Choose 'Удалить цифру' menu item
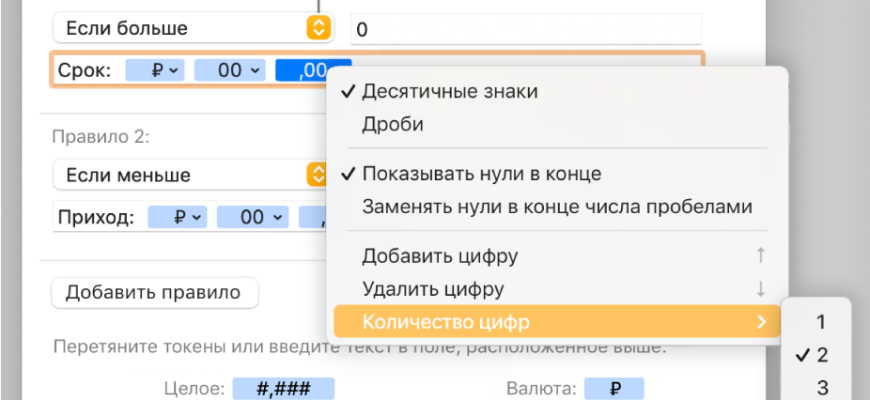The width and height of the screenshot is (870, 400). click(x=433, y=289)
